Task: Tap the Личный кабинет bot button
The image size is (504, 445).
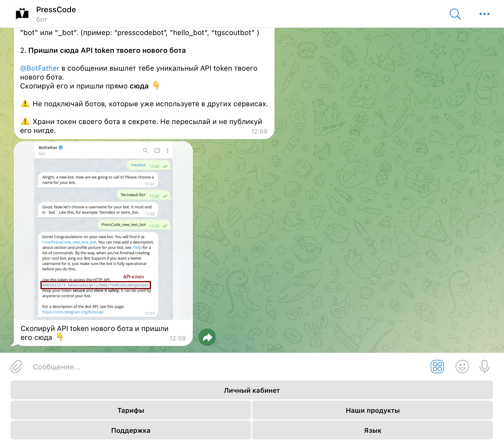Action: pos(252,390)
